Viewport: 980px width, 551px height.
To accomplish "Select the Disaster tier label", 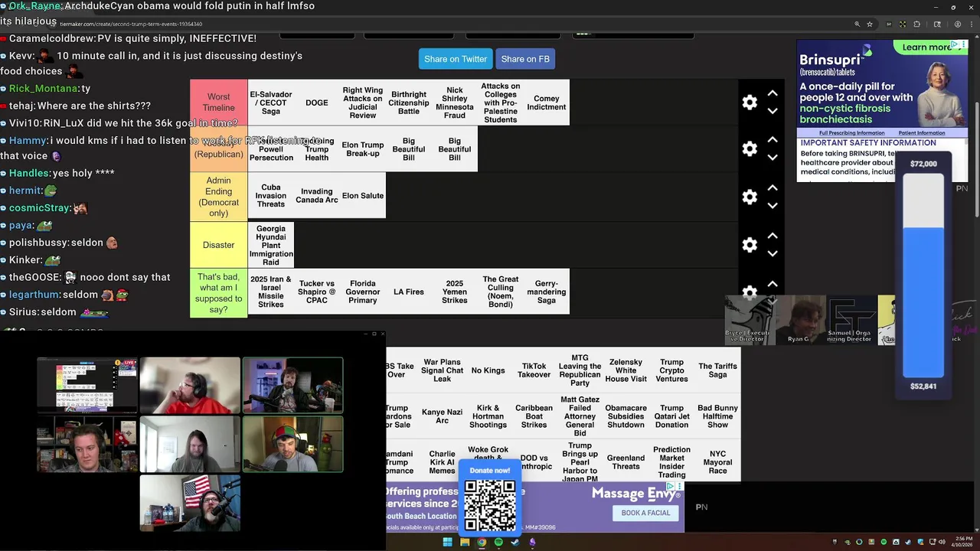I will (219, 245).
